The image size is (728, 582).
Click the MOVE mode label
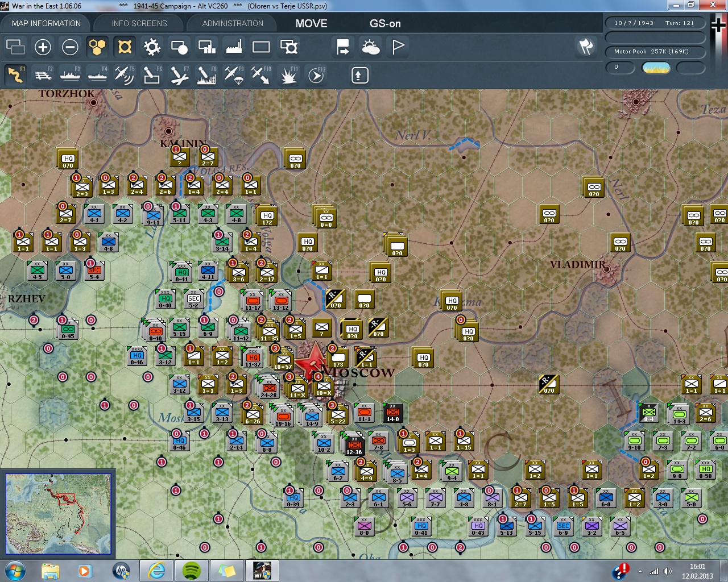311,23
